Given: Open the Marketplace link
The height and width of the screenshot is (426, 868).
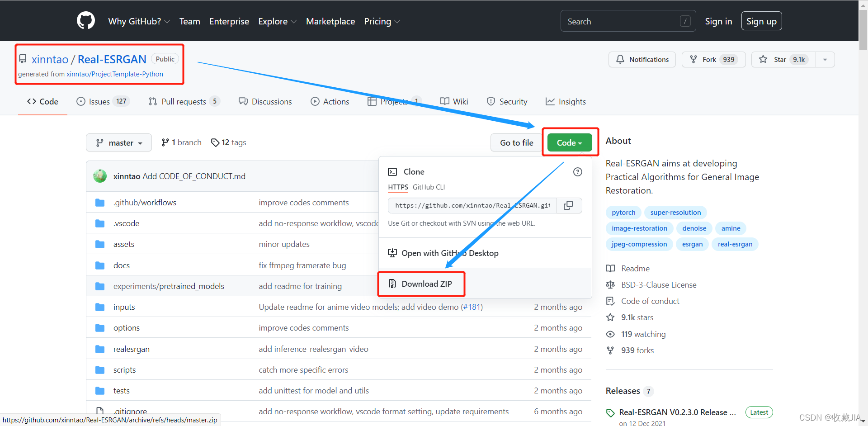Looking at the screenshot, I should pos(330,21).
